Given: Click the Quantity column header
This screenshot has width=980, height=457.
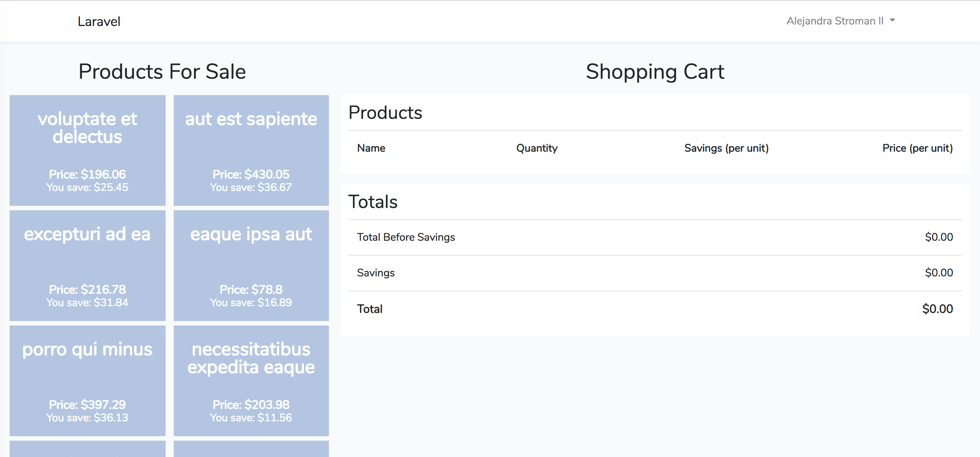Looking at the screenshot, I should pos(536,148).
